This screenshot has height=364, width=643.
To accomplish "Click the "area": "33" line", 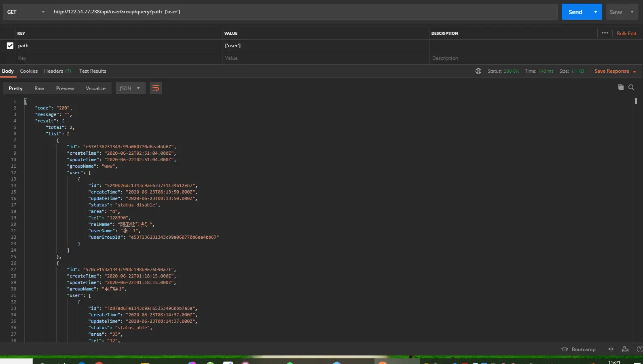I will point(106,334).
